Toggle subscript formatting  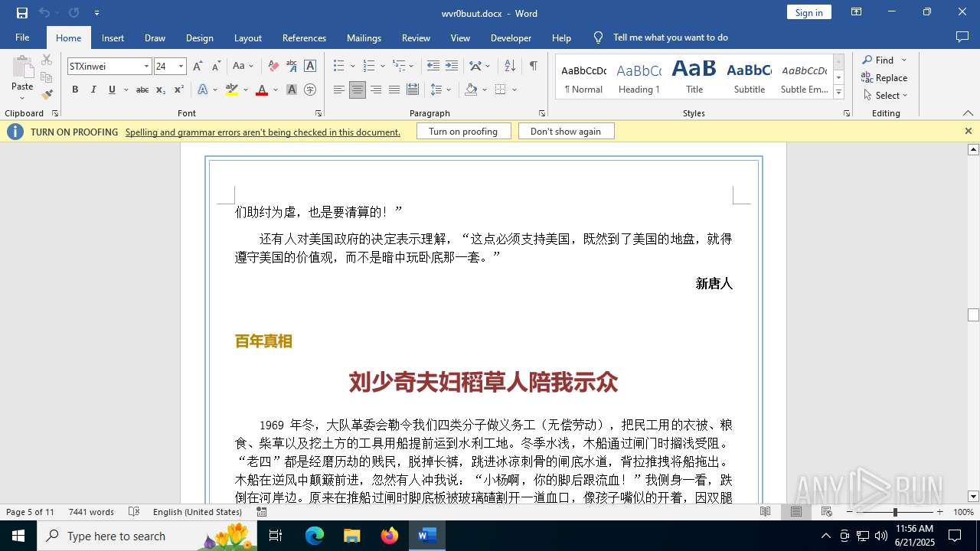coord(161,90)
